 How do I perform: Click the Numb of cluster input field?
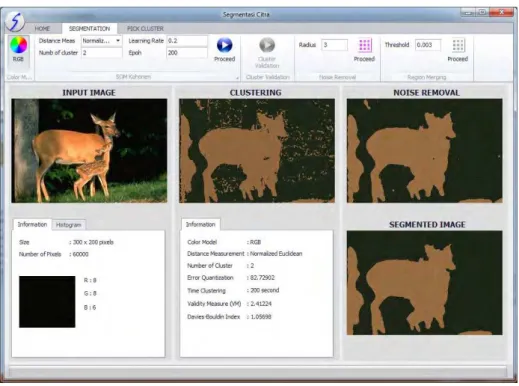coord(101,53)
